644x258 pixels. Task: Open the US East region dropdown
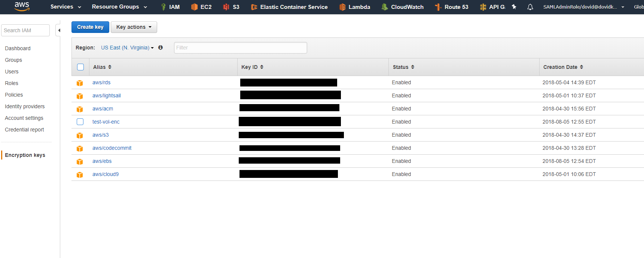127,48
